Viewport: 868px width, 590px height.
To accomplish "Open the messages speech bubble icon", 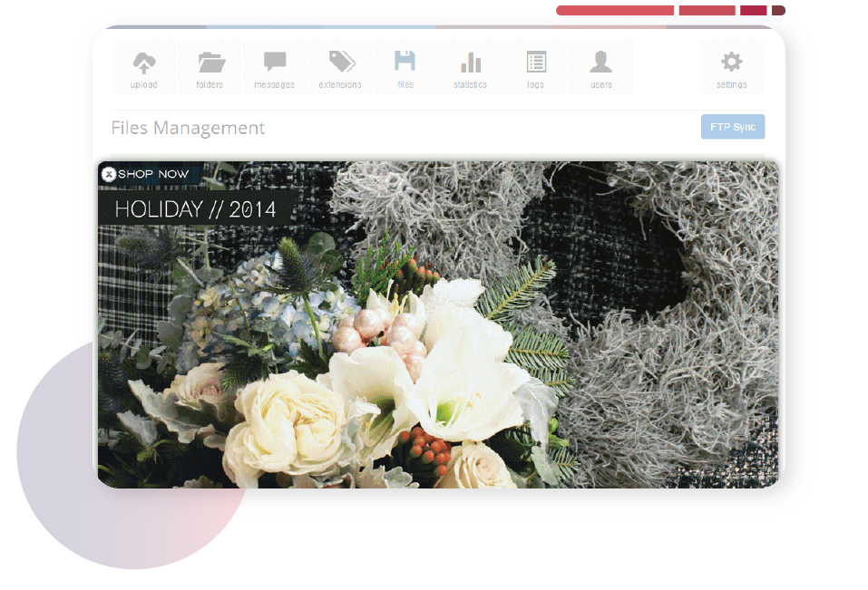I will 275,63.
